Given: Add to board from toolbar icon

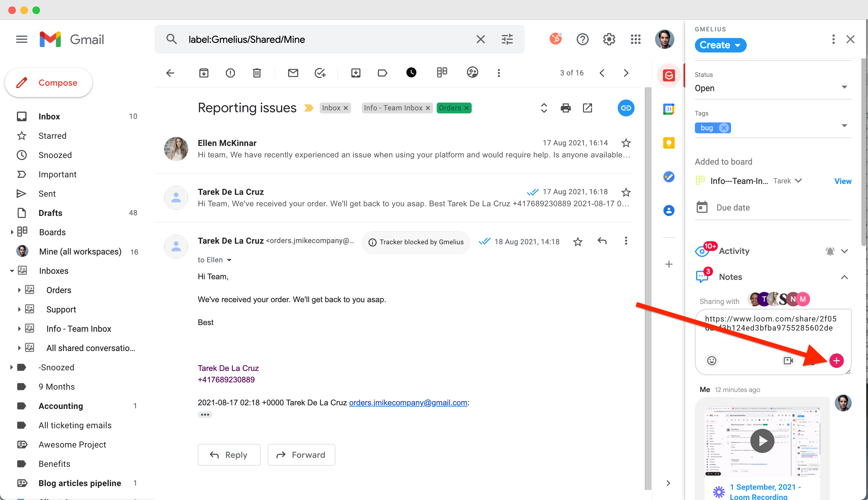Looking at the screenshot, I should pos(442,72).
